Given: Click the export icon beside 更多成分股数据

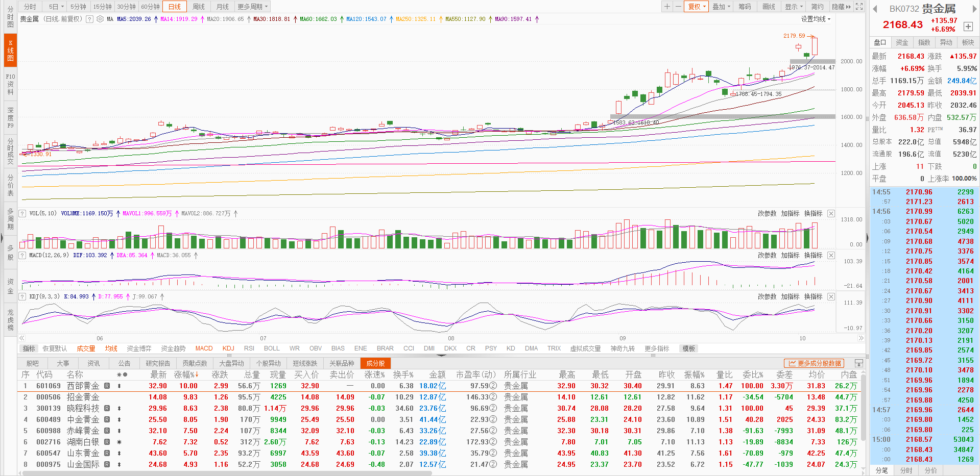Looking at the screenshot, I should [x=858, y=363].
